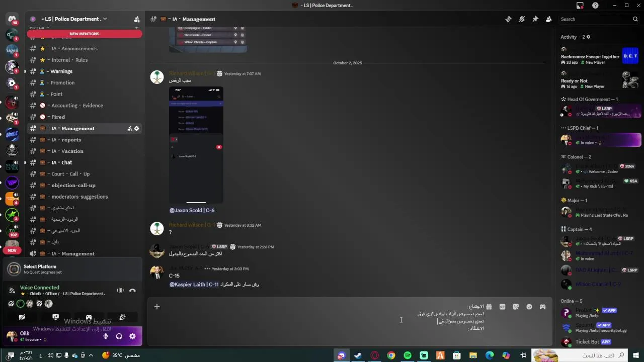Open the screenshot image attachment in message

coord(196,145)
